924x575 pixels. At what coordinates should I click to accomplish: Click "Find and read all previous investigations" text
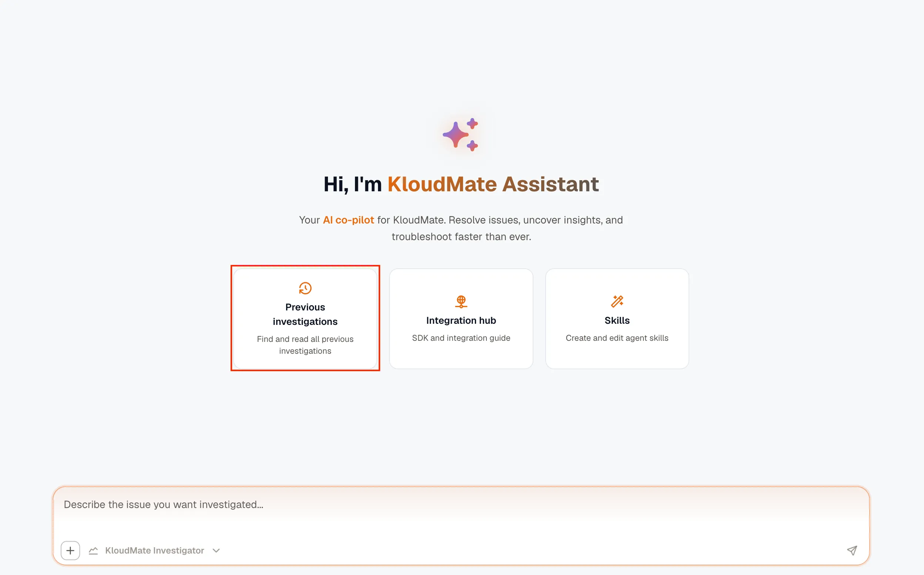[305, 344]
